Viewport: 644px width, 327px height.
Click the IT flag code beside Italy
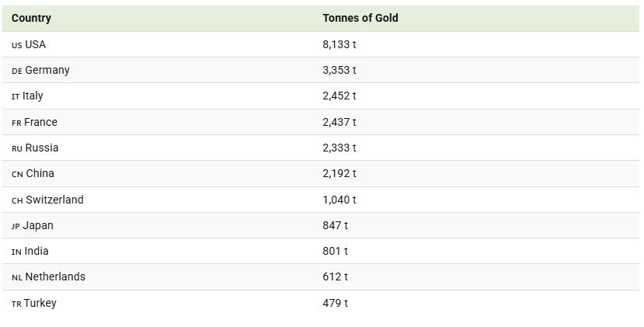coord(16,97)
